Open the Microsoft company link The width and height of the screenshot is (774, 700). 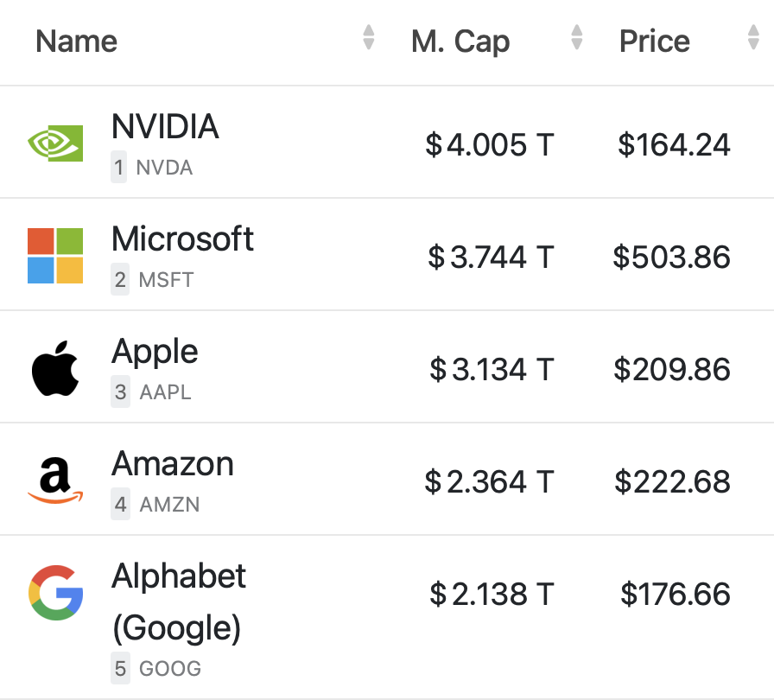click(x=182, y=239)
